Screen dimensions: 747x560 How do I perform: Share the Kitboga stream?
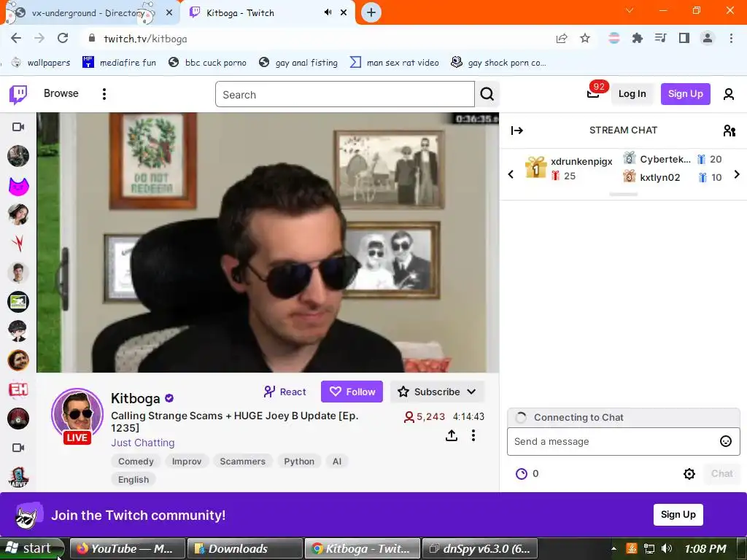click(452, 435)
